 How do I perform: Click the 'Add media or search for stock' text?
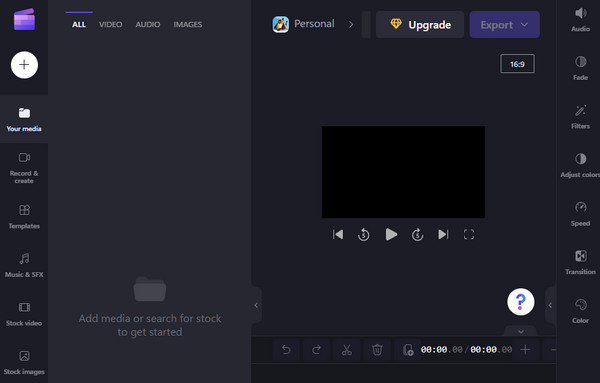click(x=150, y=325)
